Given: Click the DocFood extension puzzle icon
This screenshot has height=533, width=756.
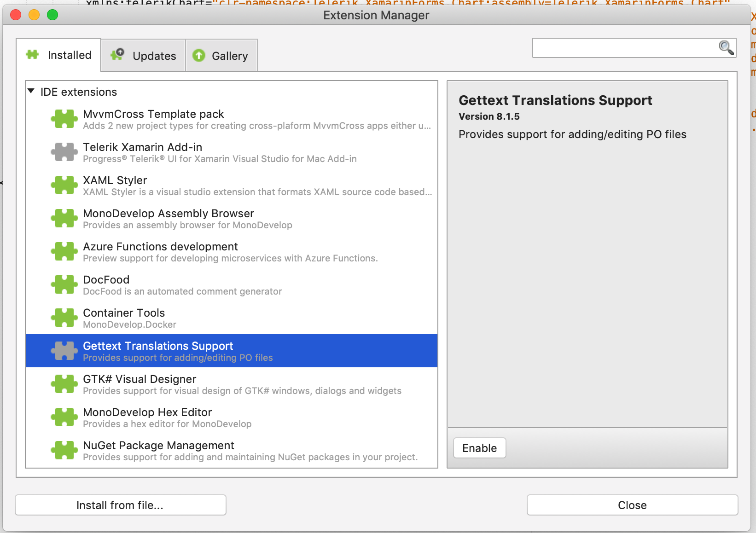Looking at the screenshot, I should [x=64, y=284].
